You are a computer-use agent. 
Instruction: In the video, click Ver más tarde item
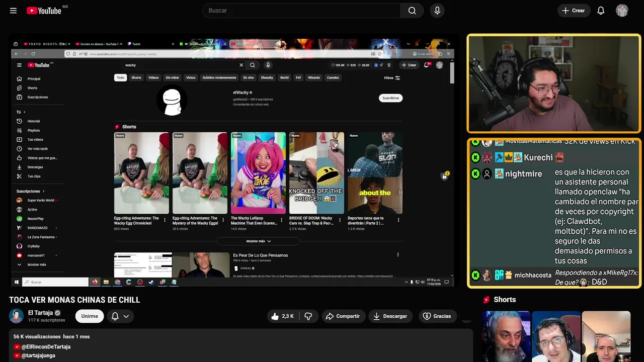(x=37, y=149)
